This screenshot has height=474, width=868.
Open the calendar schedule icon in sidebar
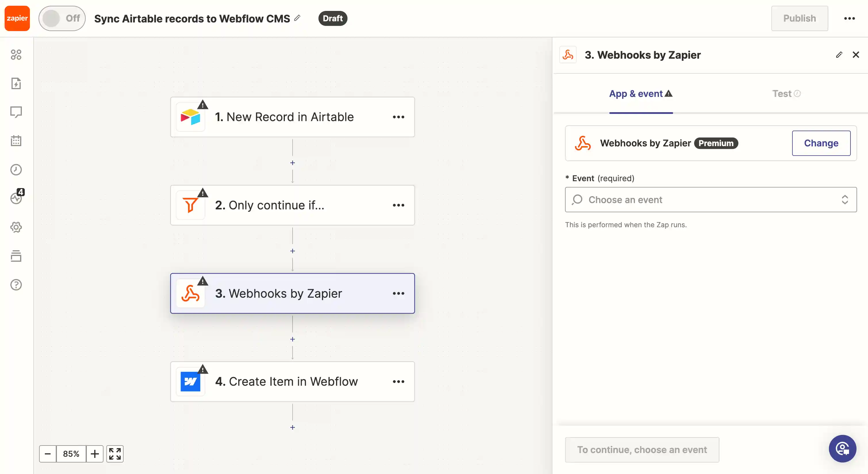pyautogui.click(x=16, y=141)
